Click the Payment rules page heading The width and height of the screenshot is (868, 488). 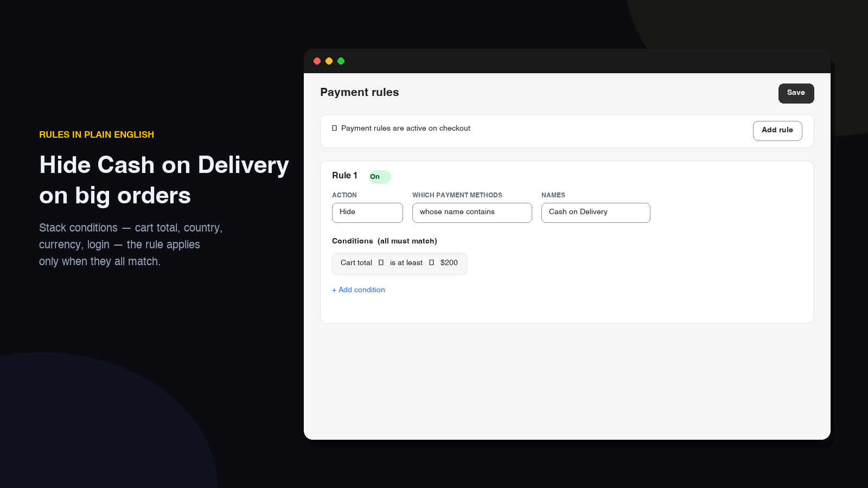tap(360, 93)
